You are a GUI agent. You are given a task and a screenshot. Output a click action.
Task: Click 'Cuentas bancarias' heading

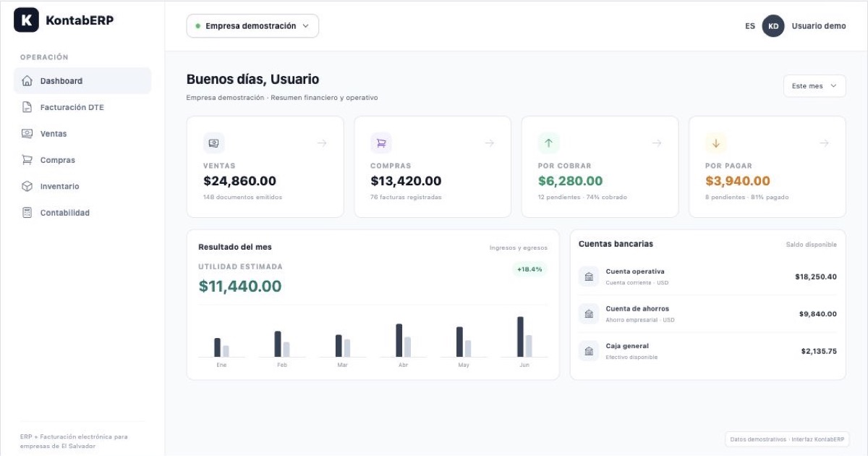pos(616,244)
